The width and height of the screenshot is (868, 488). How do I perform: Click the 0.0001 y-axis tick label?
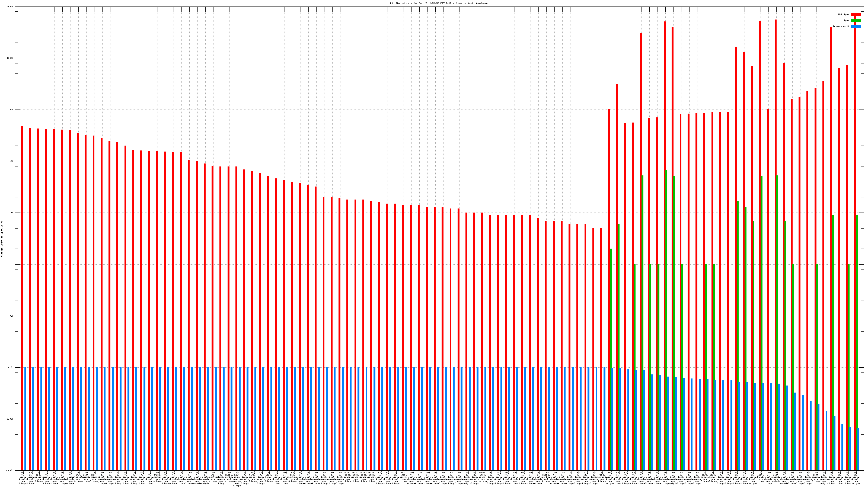pyautogui.click(x=10, y=470)
